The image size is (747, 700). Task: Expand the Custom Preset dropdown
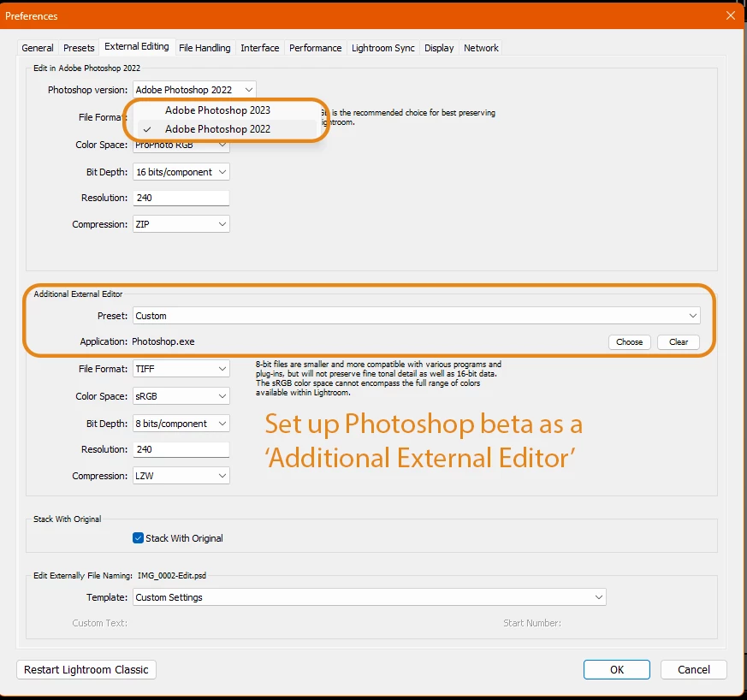coord(417,316)
